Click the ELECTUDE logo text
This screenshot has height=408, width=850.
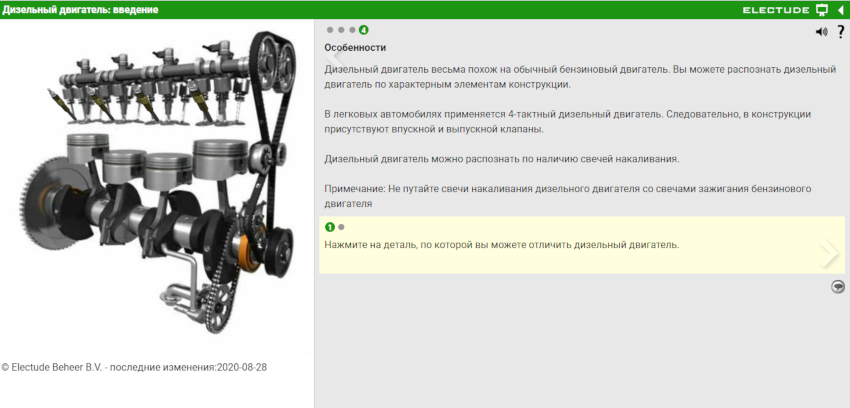pos(776,10)
